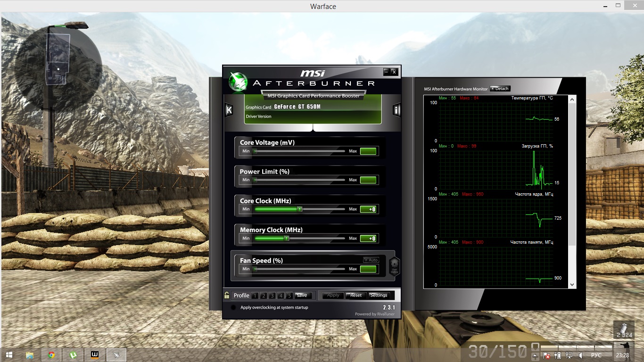
Task: Click the Core Clock +0 value field
Action: (368, 209)
